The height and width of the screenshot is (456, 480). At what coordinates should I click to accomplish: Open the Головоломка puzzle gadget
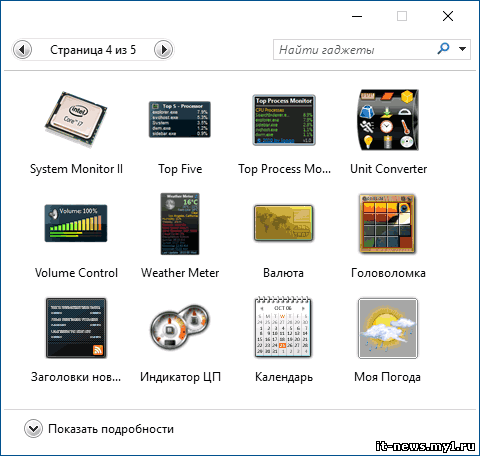pos(388,224)
